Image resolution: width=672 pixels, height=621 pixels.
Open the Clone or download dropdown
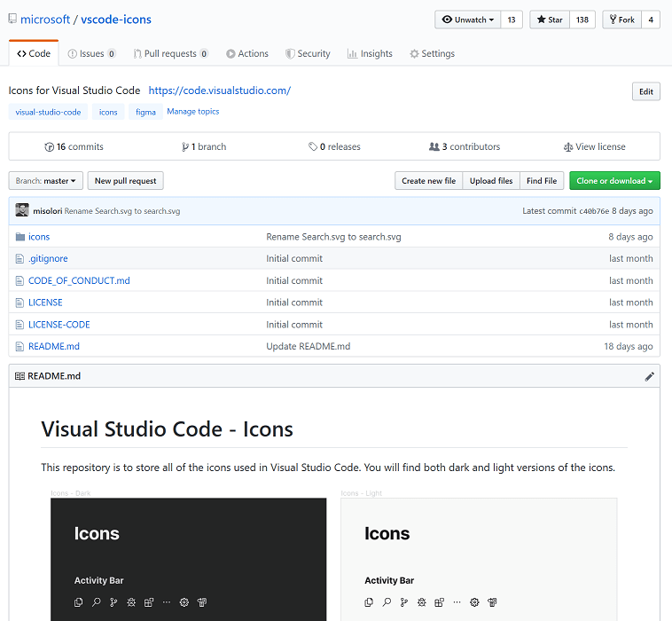pos(614,181)
